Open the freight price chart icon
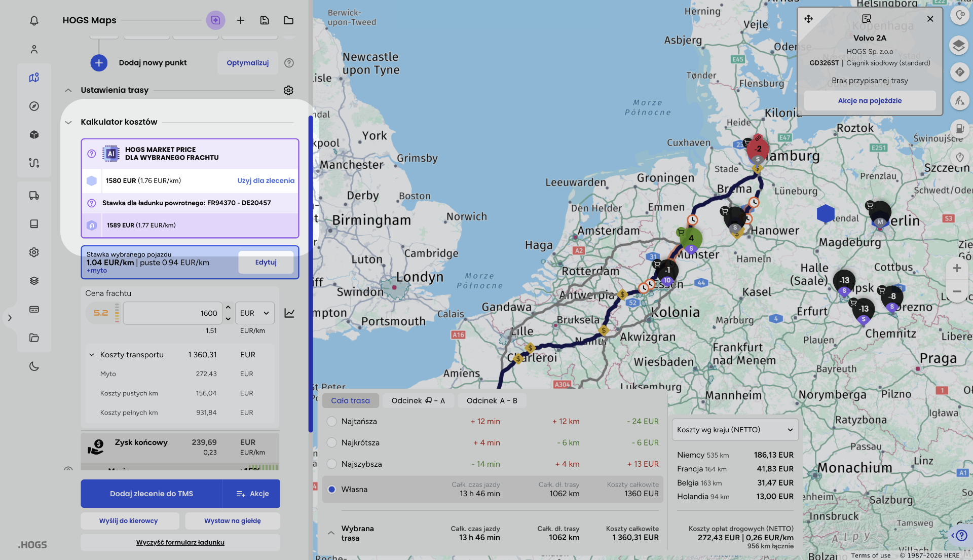 coord(289,313)
